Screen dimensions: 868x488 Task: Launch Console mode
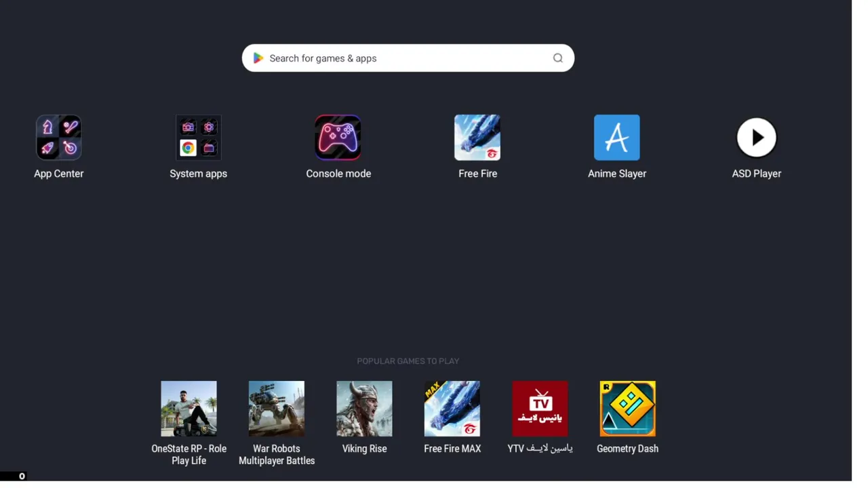click(x=338, y=138)
